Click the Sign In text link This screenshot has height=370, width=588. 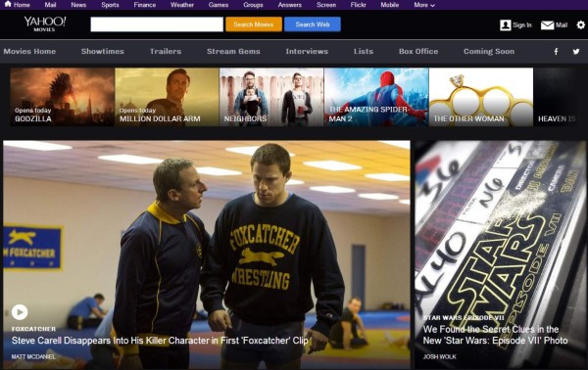point(522,25)
